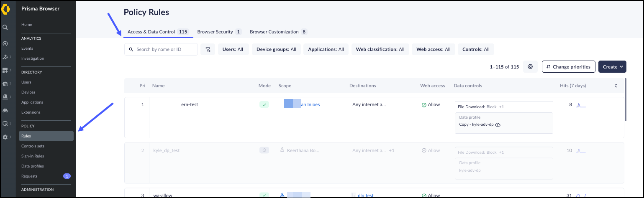The image size is (644, 198).
Task: Open the Web classification: All filter
Action: click(380, 49)
